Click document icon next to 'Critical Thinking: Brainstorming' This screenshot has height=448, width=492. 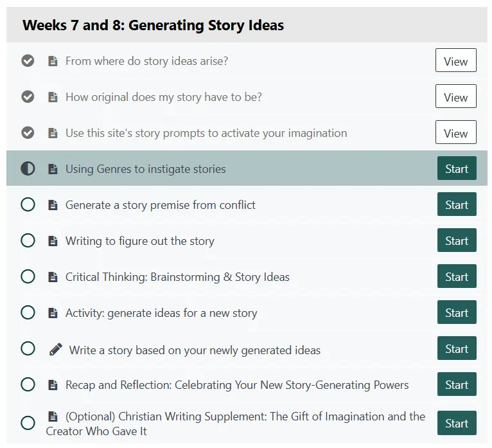click(x=53, y=277)
